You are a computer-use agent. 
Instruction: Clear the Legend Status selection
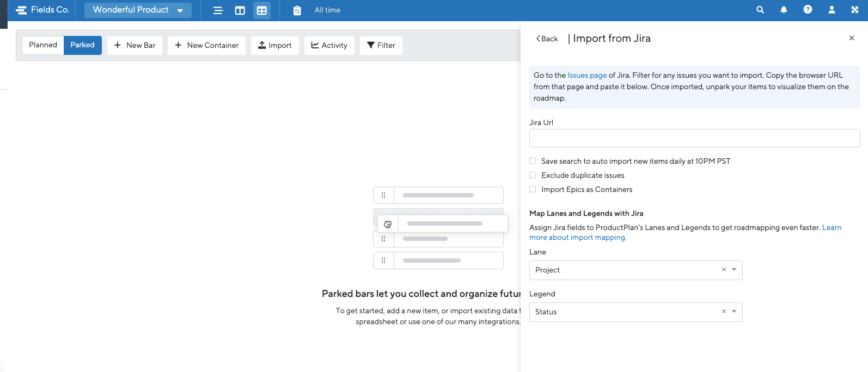pos(724,312)
